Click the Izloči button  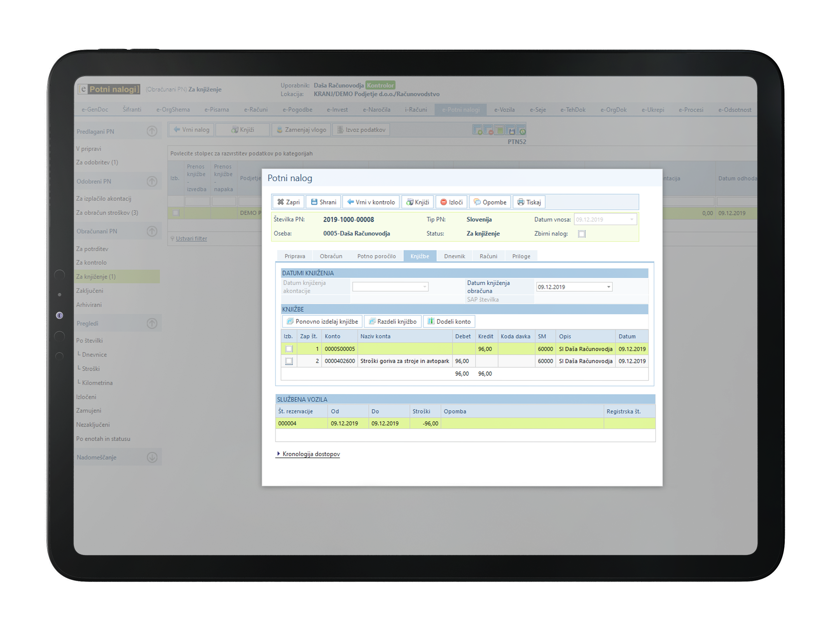[452, 202]
